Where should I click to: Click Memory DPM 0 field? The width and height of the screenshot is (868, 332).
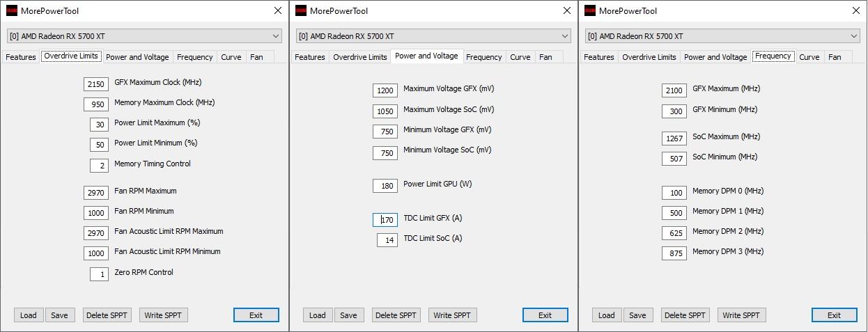pyautogui.click(x=674, y=193)
